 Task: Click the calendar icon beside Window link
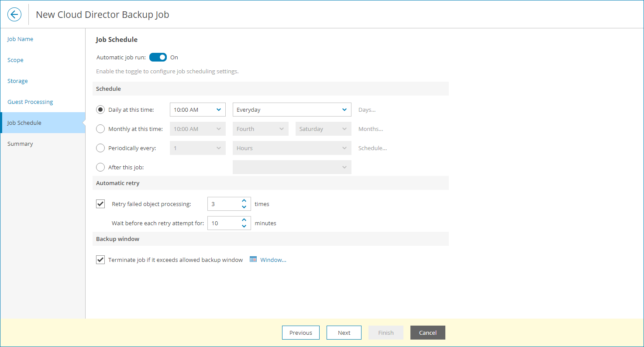point(253,259)
